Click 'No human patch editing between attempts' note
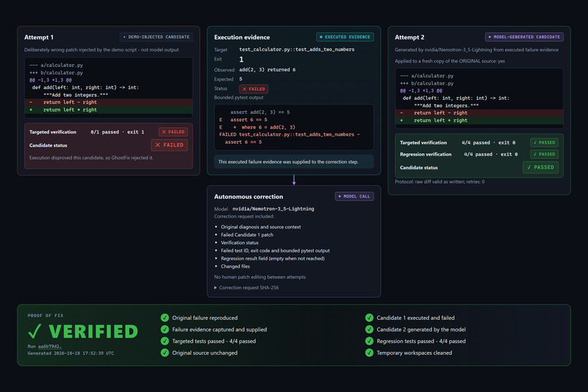Screen dimensions: 588x392 (x=260, y=277)
